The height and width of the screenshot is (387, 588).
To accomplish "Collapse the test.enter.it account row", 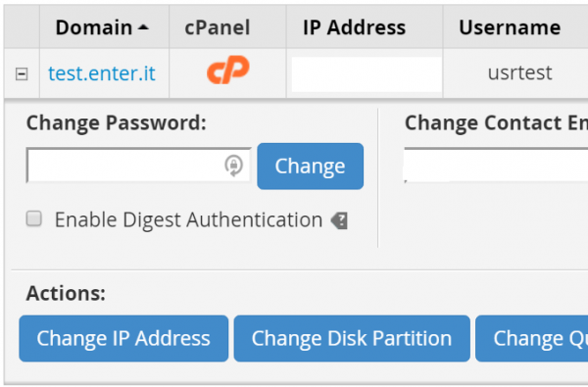I will pyautogui.click(x=22, y=73).
